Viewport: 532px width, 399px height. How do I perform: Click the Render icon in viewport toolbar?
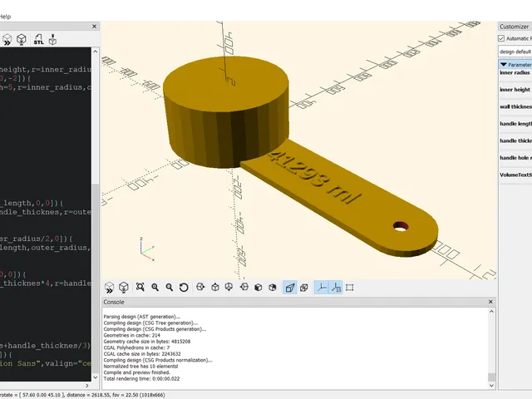tap(124, 288)
